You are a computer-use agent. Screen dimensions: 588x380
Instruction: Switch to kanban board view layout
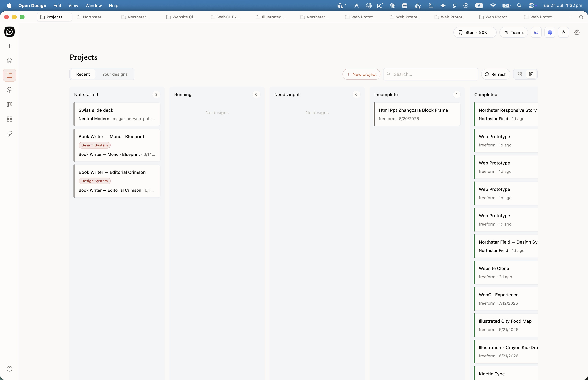click(x=531, y=74)
